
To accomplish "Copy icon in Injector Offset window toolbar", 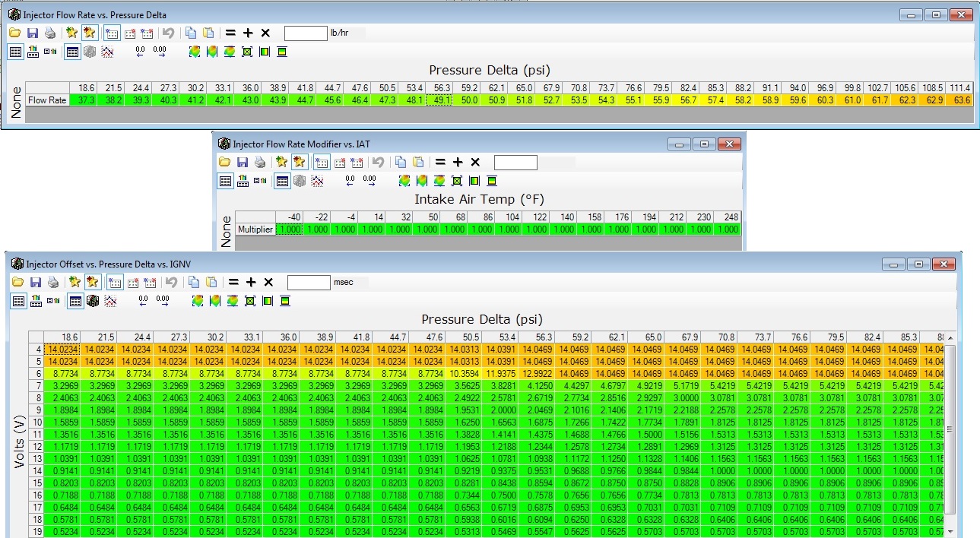I will click(x=194, y=282).
